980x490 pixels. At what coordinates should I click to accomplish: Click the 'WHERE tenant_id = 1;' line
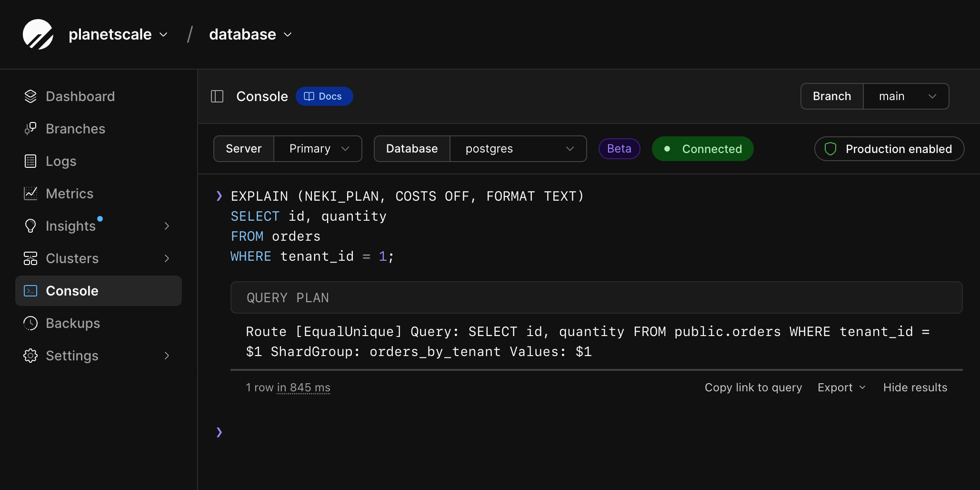(x=312, y=256)
